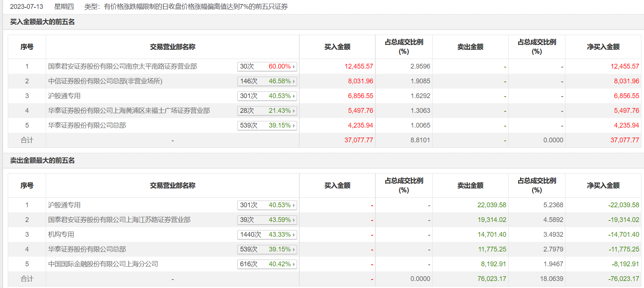Select sell amount 11,775.25

[492, 249]
